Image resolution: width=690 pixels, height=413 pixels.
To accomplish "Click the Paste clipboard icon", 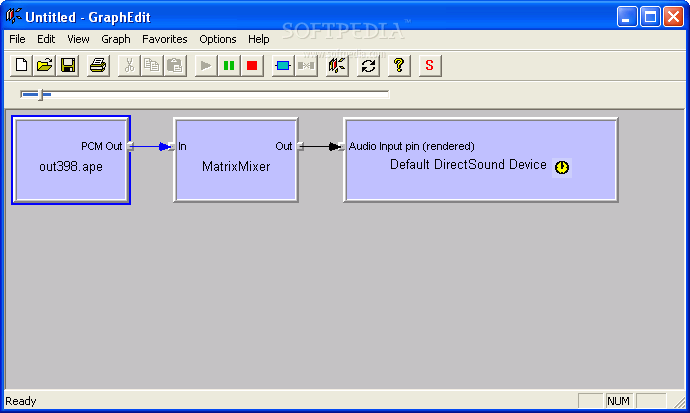I will [x=175, y=66].
